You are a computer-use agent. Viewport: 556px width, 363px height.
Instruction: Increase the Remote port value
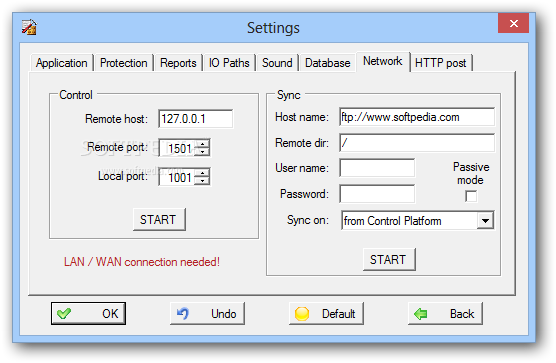coord(202,144)
